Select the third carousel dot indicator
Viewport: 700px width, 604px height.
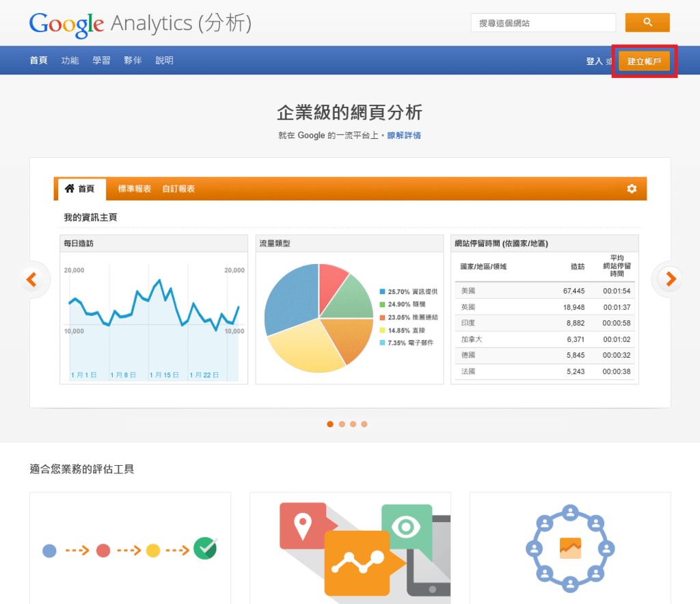(353, 424)
